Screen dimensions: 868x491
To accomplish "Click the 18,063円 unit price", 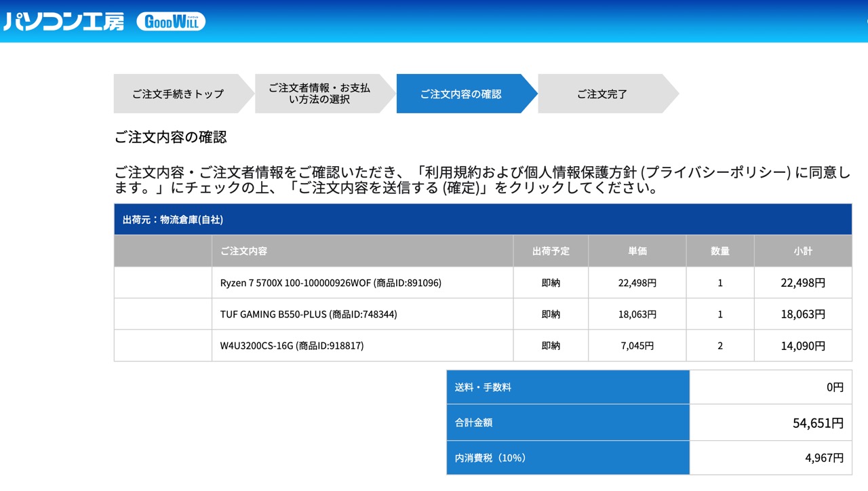I will click(x=637, y=314).
